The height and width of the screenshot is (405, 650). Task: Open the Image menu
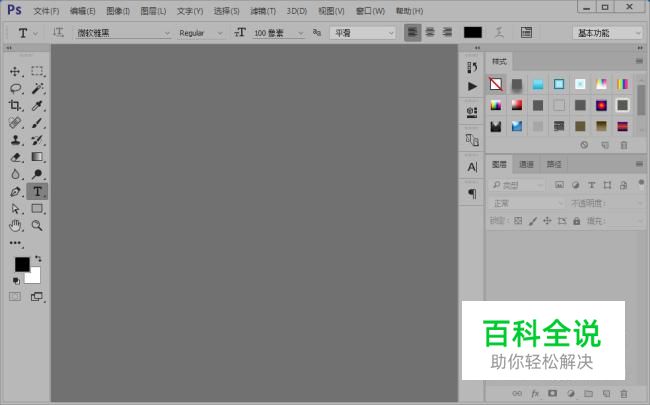[118, 11]
